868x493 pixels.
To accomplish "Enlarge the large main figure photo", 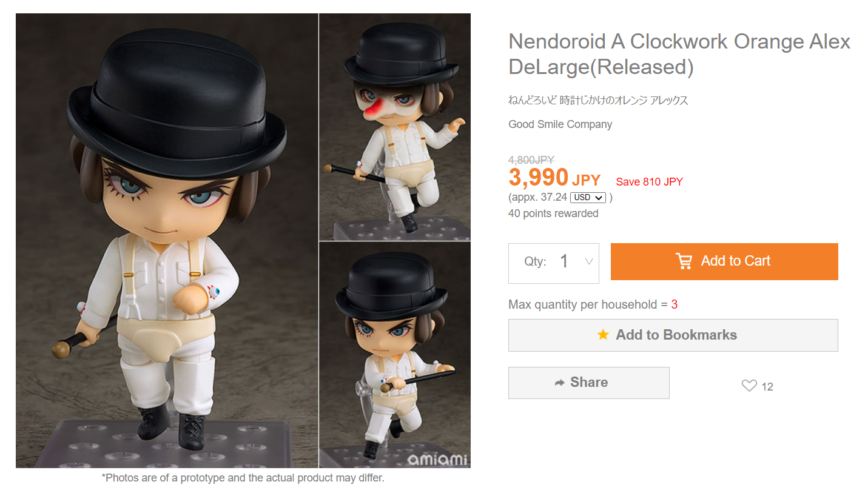I will tap(167, 241).
